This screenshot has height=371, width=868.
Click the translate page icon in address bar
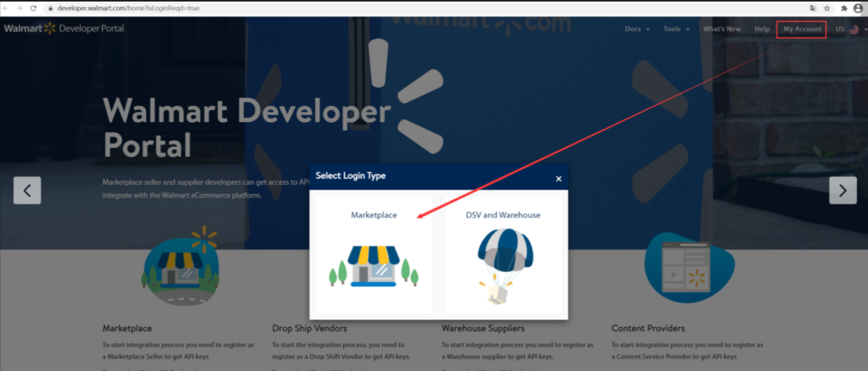(813, 8)
